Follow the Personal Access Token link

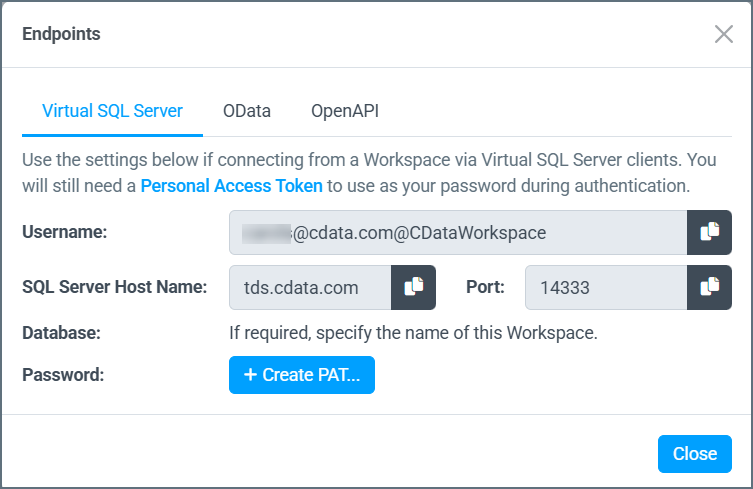click(x=231, y=186)
